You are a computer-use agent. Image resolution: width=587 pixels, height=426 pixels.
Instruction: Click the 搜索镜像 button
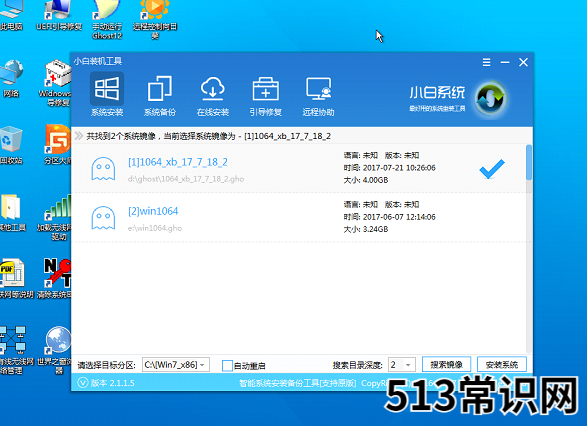pyautogui.click(x=446, y=364)
